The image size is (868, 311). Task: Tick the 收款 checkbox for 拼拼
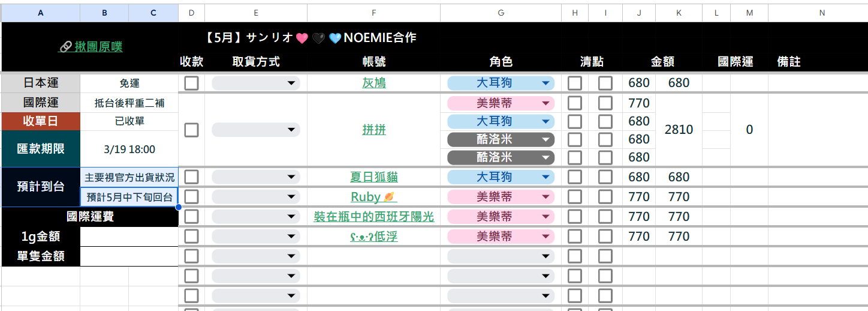(x=191, y=130)
